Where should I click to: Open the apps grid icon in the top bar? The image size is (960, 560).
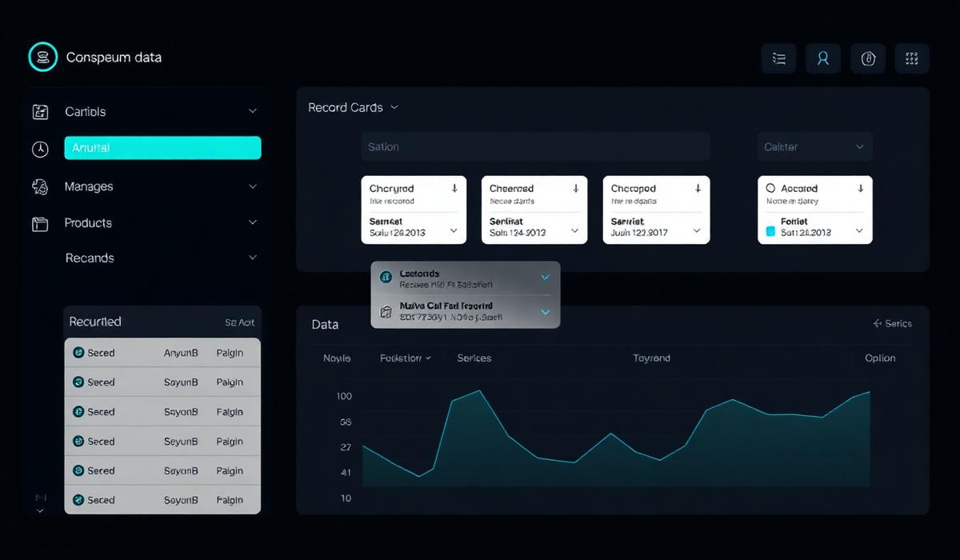pyautogui.click(x=912, y=58)
